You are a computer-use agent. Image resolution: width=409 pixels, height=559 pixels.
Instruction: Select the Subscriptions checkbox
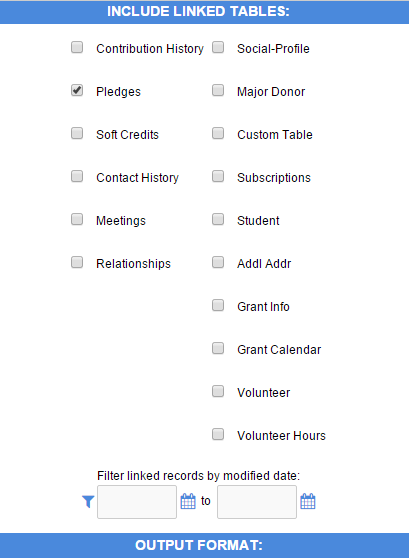click(218, 176)
